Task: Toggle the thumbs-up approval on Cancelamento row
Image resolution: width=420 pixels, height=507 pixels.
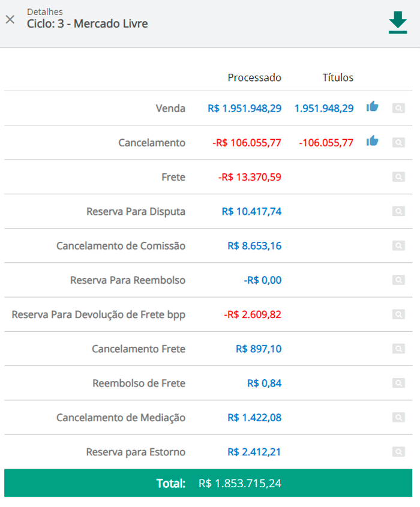Action: click(x=373, y=140)
